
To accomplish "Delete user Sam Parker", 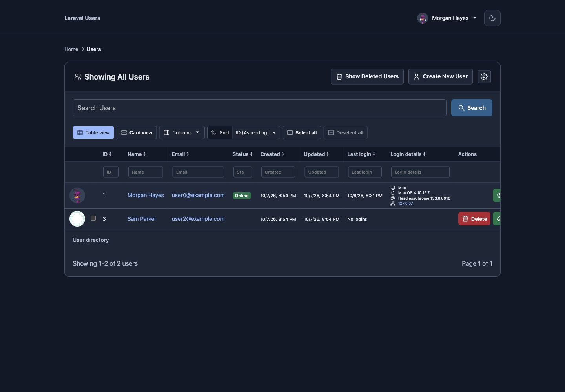I will coord(474,219).
